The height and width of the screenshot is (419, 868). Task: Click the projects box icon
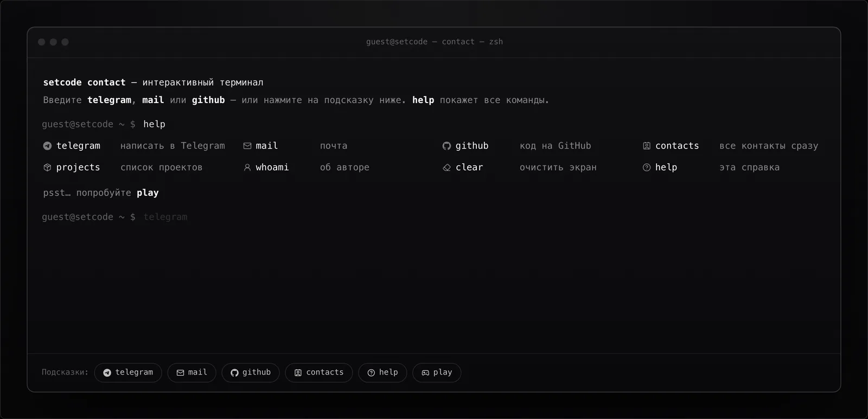pyautogui.click(x=47, y=167)
